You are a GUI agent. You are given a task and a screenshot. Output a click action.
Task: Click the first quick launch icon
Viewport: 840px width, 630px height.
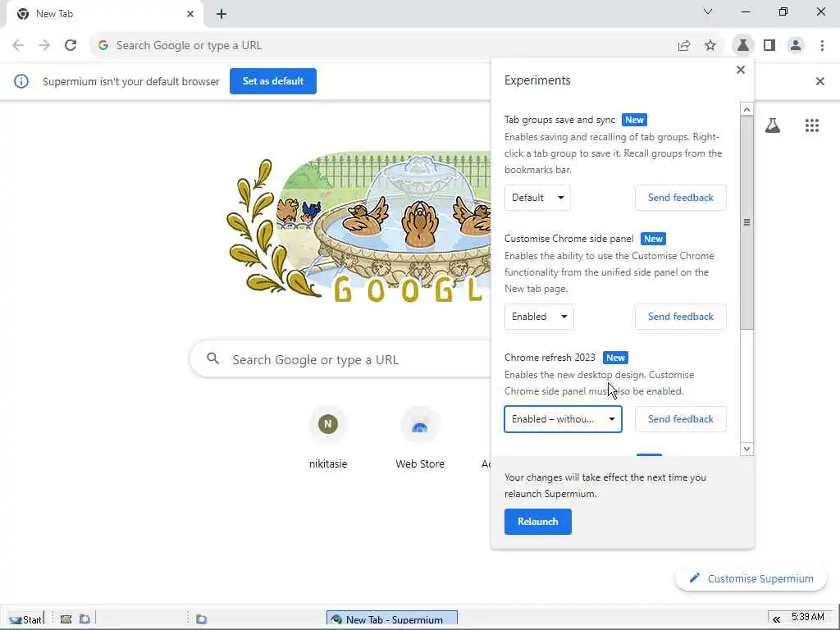tap(66, 619)
